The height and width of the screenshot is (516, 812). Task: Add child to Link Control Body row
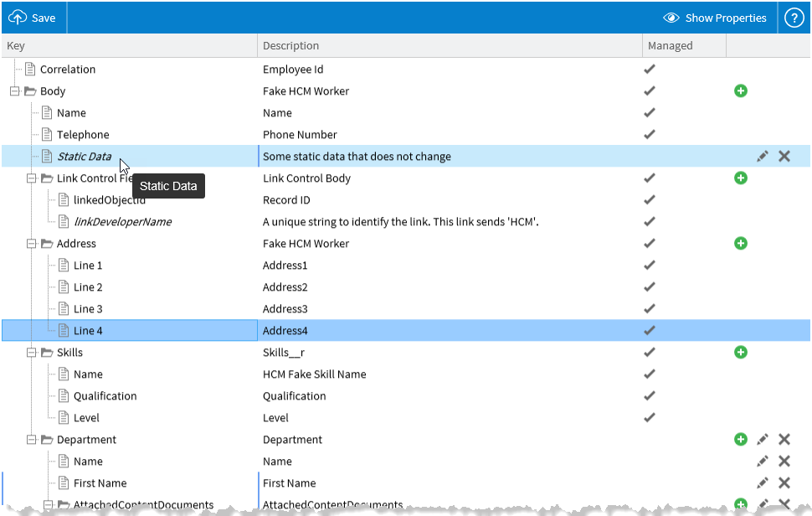coord(740,178)
